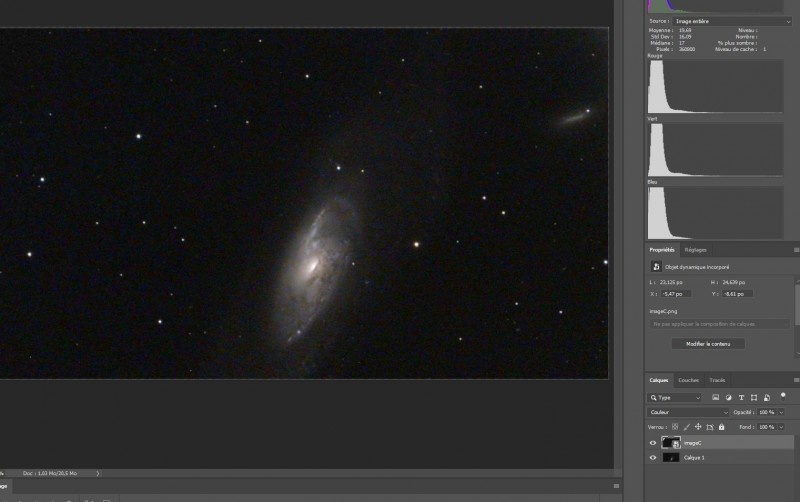This screenshot has height=502, width=800.
Task: Open the bottom timeline panel menu icon
Action: coord(616,486)
